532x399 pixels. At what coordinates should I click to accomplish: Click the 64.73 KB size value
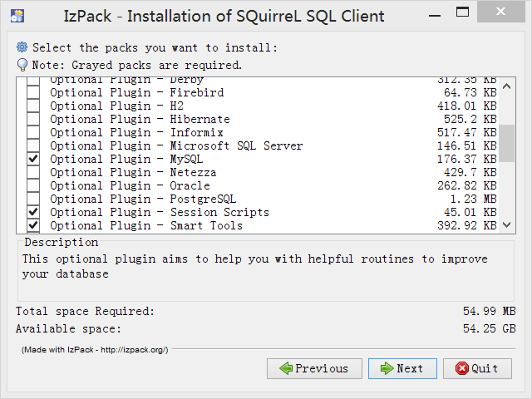(470, 92)
